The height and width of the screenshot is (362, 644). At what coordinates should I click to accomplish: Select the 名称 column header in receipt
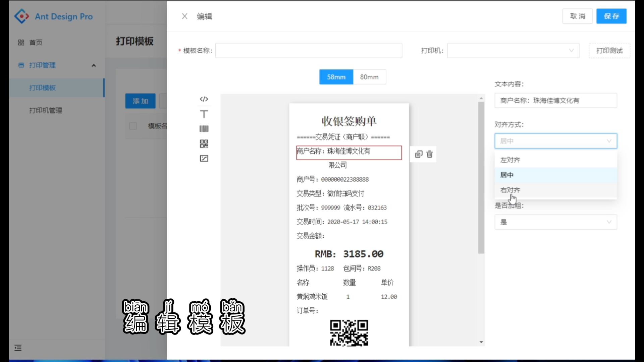(303, 283)
